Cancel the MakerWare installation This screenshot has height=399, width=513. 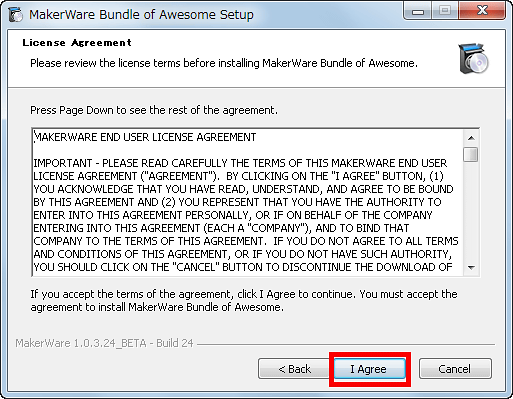tap(455, 369)
